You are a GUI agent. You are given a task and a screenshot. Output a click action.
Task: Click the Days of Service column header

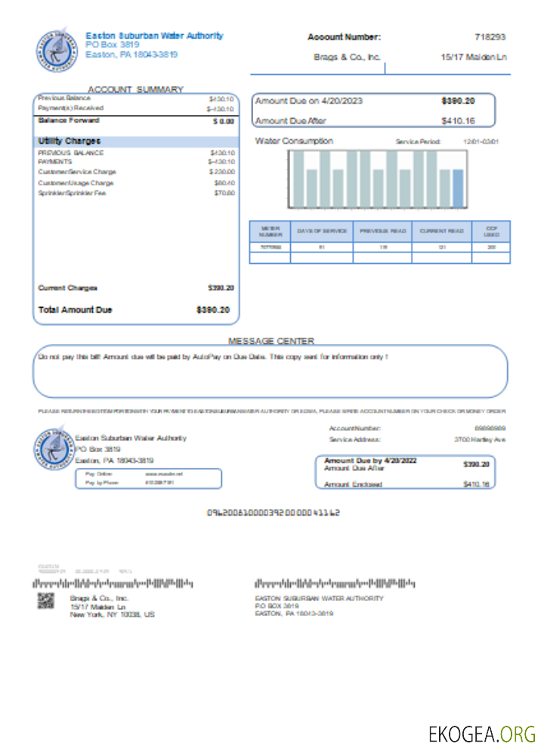click(x=322, y=231)
